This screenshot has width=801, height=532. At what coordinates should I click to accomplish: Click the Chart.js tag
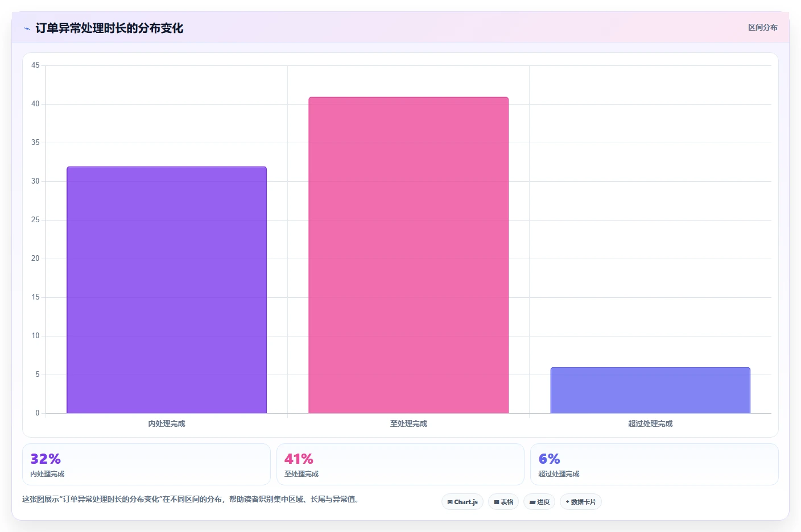(x=463, y=502)
